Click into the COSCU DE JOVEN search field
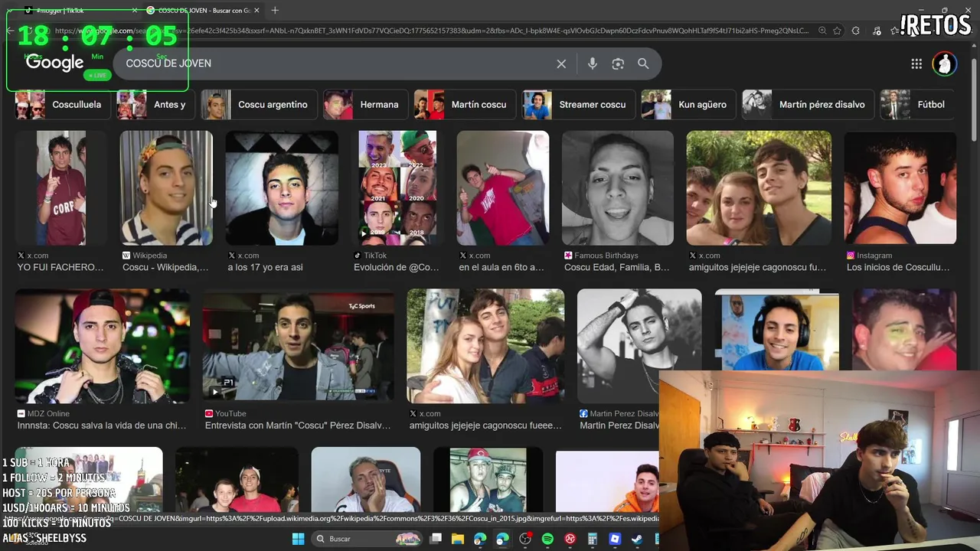The height and width of the screenshot is (551, 980). pyautogui.click(x=337, y=64)
